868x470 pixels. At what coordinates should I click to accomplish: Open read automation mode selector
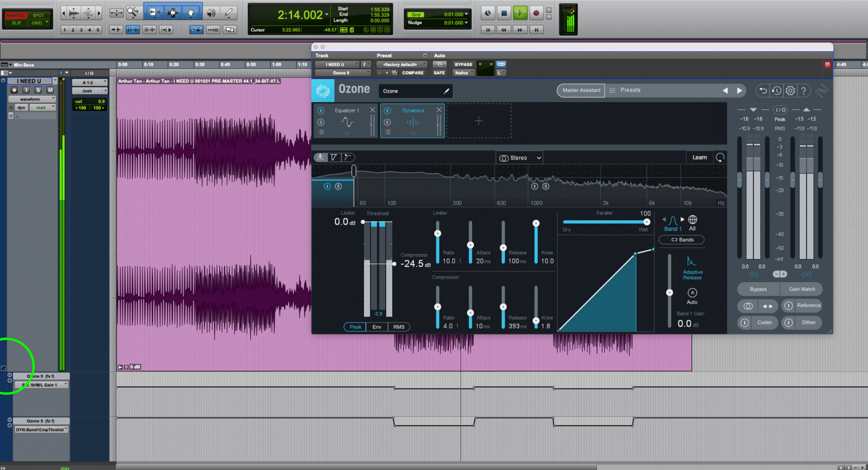click(43, 108)
